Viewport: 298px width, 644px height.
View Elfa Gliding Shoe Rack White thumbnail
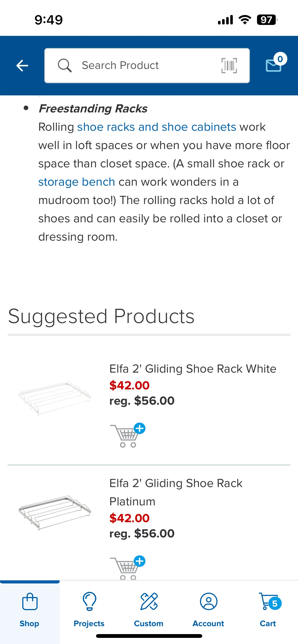tap(55, 398)
